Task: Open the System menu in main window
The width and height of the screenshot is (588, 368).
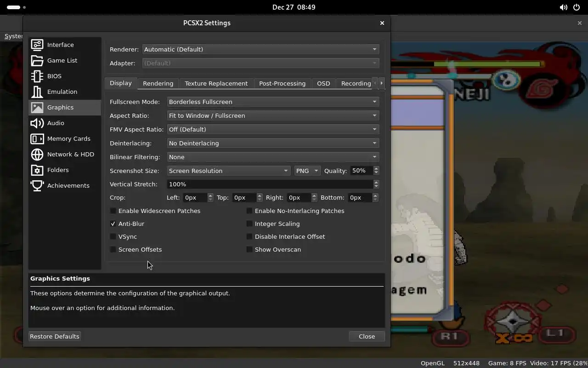Action: [x=13, y=36]
